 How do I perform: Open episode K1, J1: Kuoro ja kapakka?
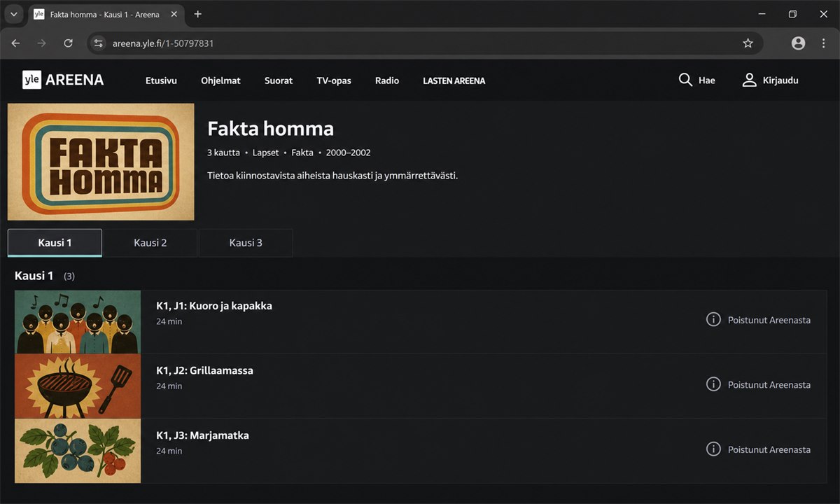pos(214,306)
